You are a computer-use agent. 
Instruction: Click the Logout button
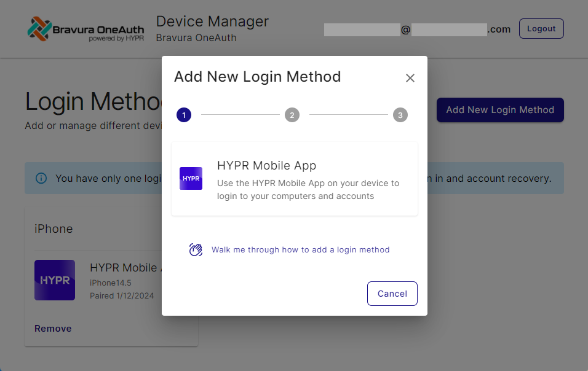pos(541,28)
